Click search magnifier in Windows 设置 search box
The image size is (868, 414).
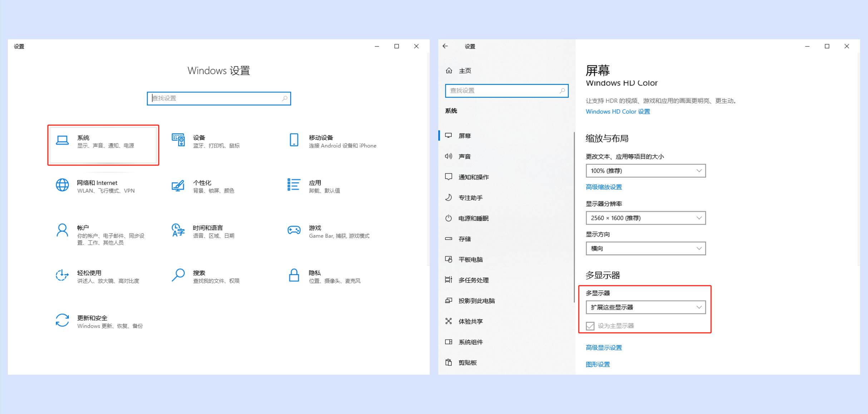285,98
